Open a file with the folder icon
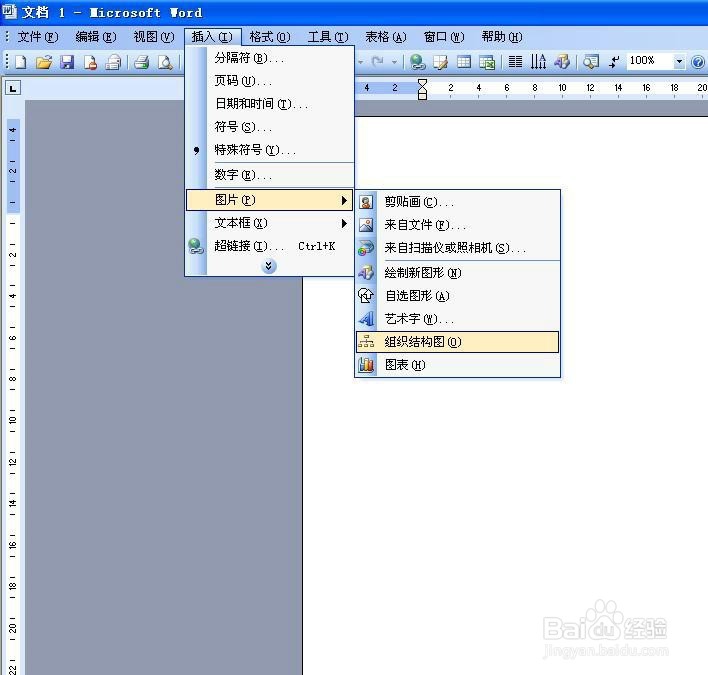The width and height of the screenshot is (708, 675). pyautogui.click(x=44, y=62)
